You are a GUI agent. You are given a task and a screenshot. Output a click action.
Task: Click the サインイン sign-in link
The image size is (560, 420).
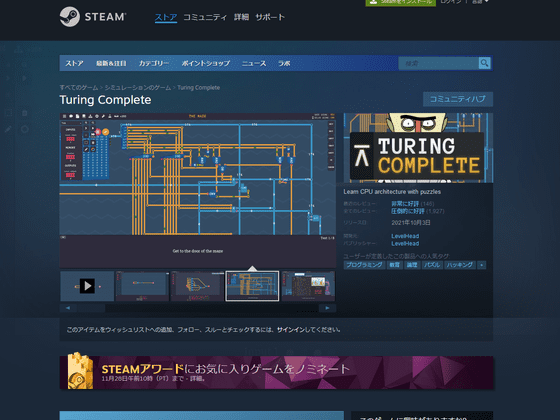tap(290, 330)
